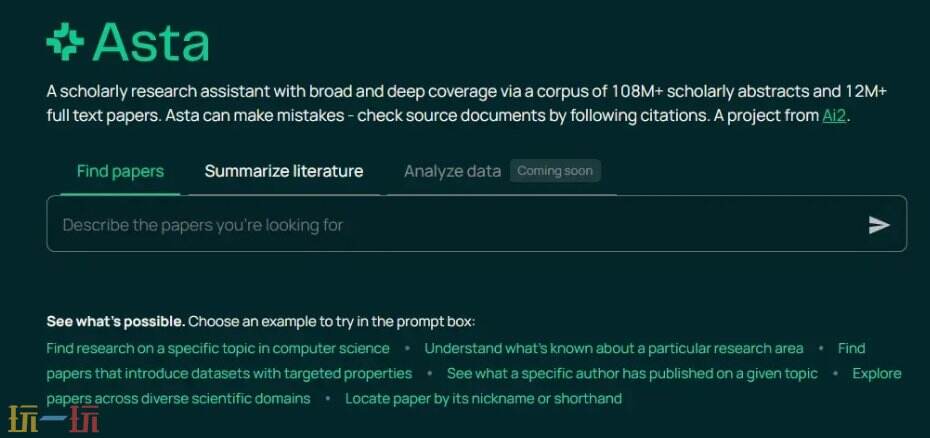Click the "Choose an example" instruction text
The height and width of the screenshot is (438, 930).
click(331, 322)
